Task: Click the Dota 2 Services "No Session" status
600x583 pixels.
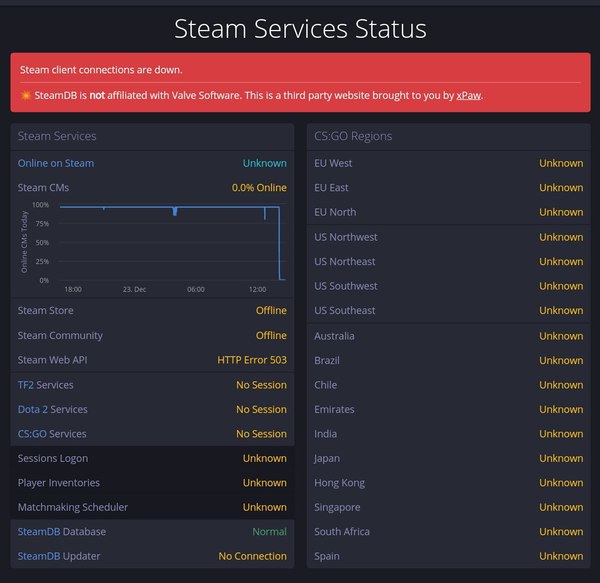Action: coord(261,409)
